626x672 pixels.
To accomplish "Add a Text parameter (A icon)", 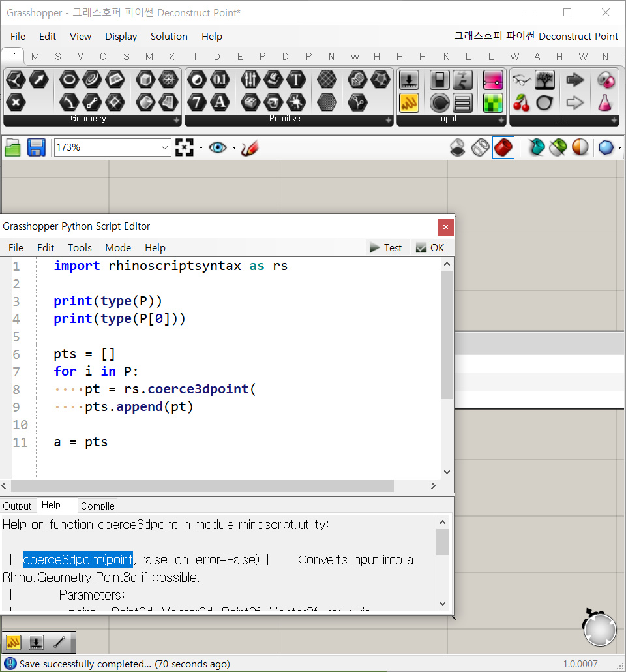I will pyautogui.click(x=220, y=102).
